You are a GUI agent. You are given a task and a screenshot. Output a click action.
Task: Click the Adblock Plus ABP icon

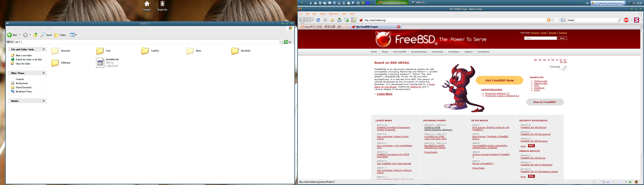click(x=626, y=20)
